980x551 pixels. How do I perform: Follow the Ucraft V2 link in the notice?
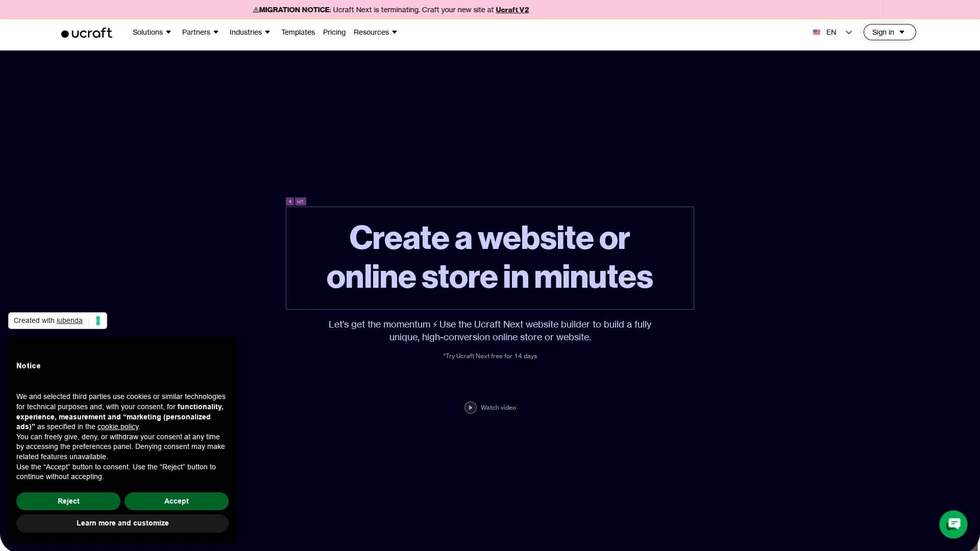pos(512,10)
